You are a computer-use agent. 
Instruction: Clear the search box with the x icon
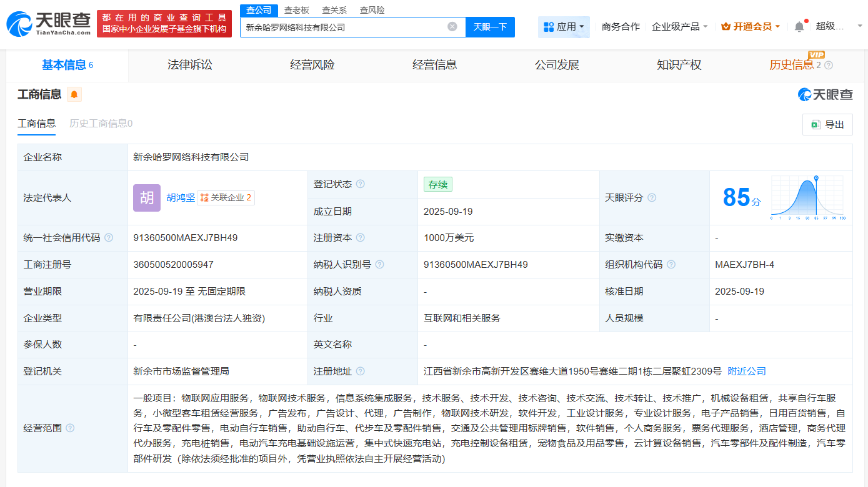452,26
